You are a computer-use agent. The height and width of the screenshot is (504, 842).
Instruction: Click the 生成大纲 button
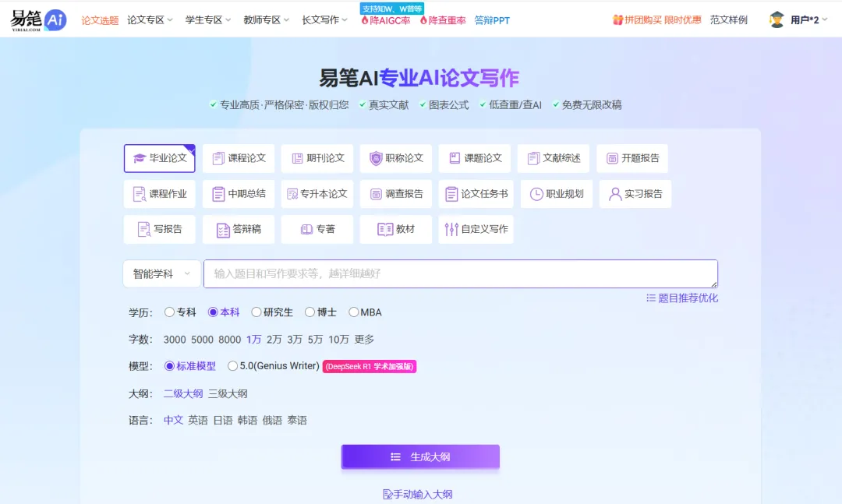click(x=420, y=456)
